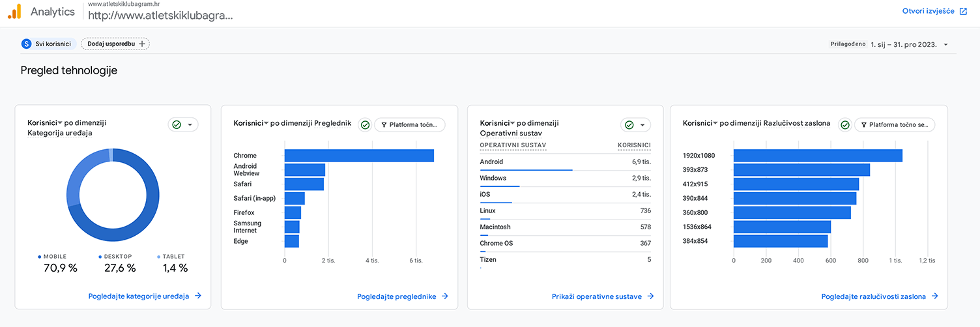Click the green checkmark on the Razlučivost zaslona card
Image resolution: width=980 pixels, height=327 pixels.
[844, 124]
